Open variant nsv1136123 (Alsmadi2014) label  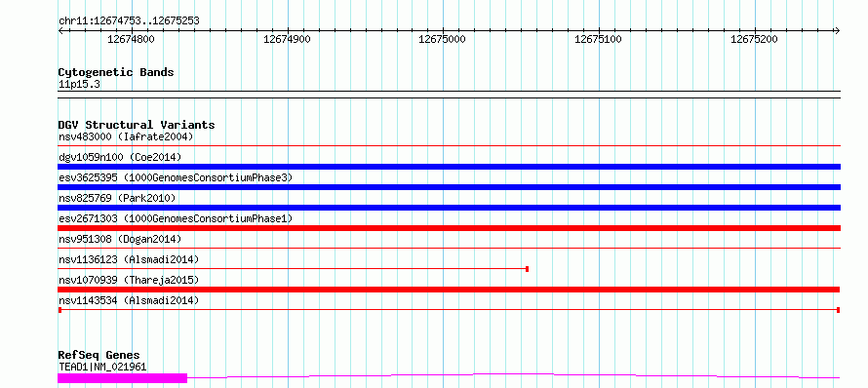(x=129, y=259)
